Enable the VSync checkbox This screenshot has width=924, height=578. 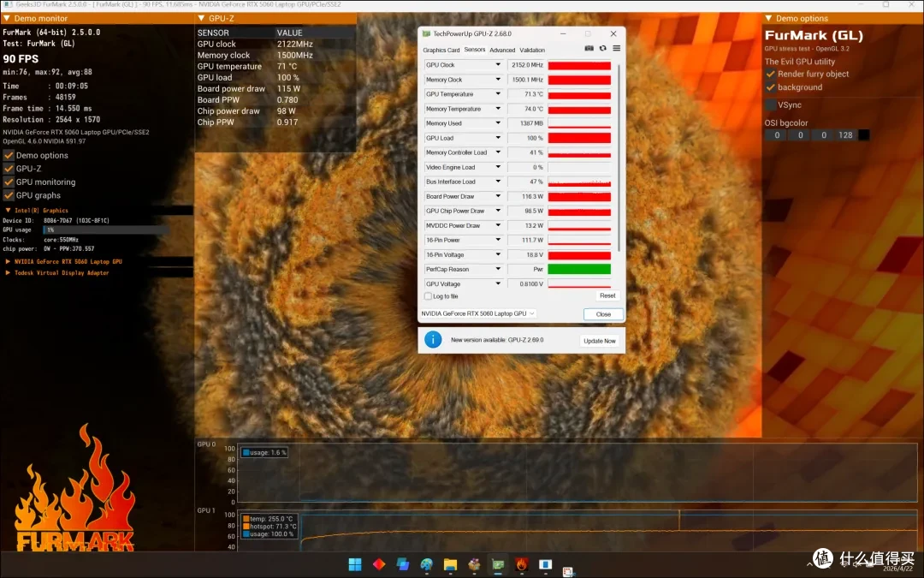tap(770, 105)
